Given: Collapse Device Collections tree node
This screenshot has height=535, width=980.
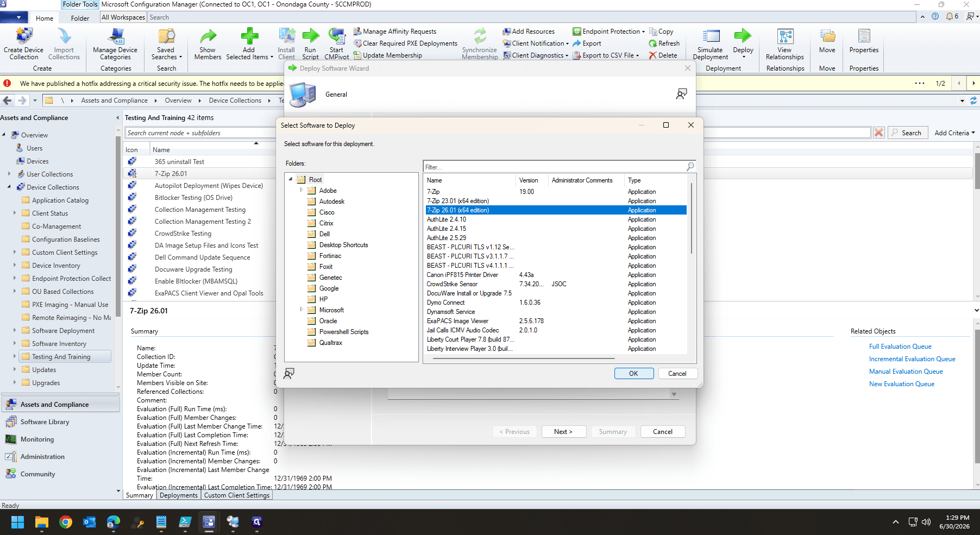Looking at the screenshot, I should click(x=9, y=187).
